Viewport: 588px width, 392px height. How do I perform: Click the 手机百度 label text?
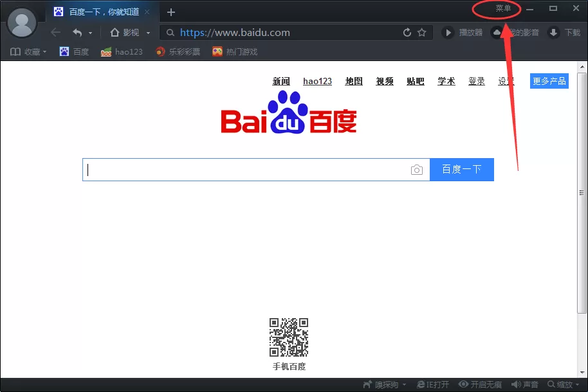point(289,366)
